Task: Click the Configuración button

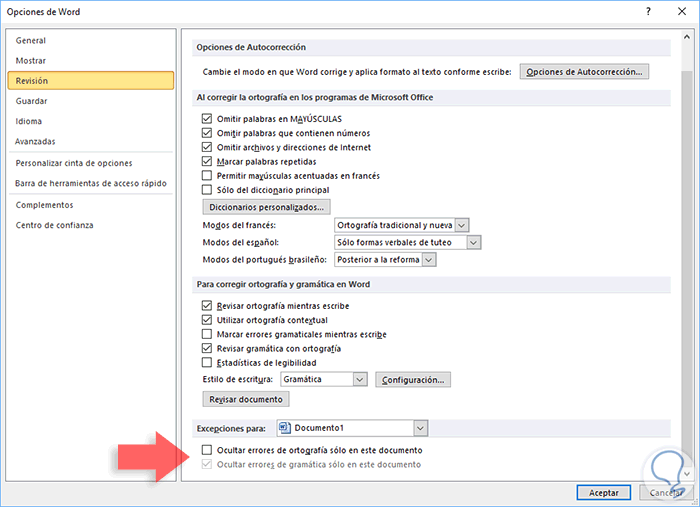Action: pos(413,380)
